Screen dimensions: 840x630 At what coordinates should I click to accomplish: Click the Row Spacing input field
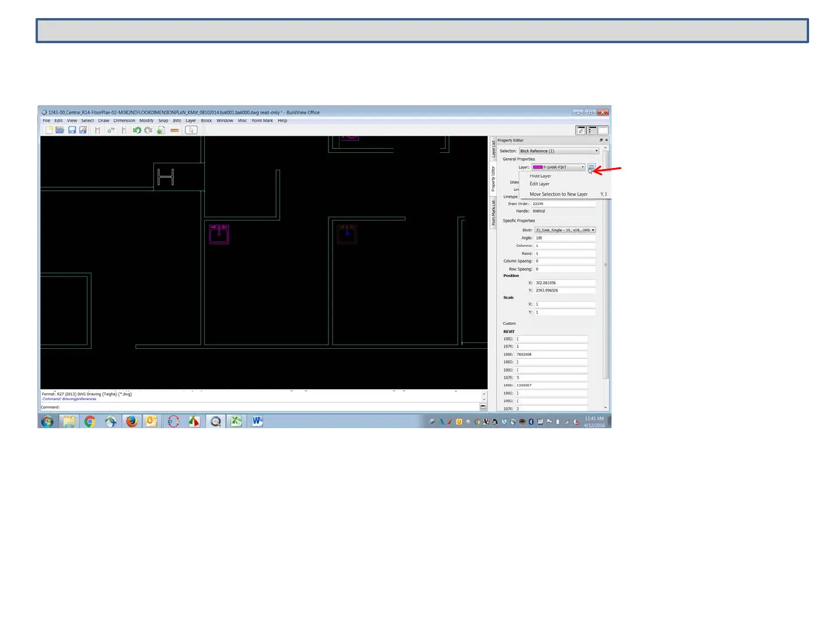click(x=565, y=269)
